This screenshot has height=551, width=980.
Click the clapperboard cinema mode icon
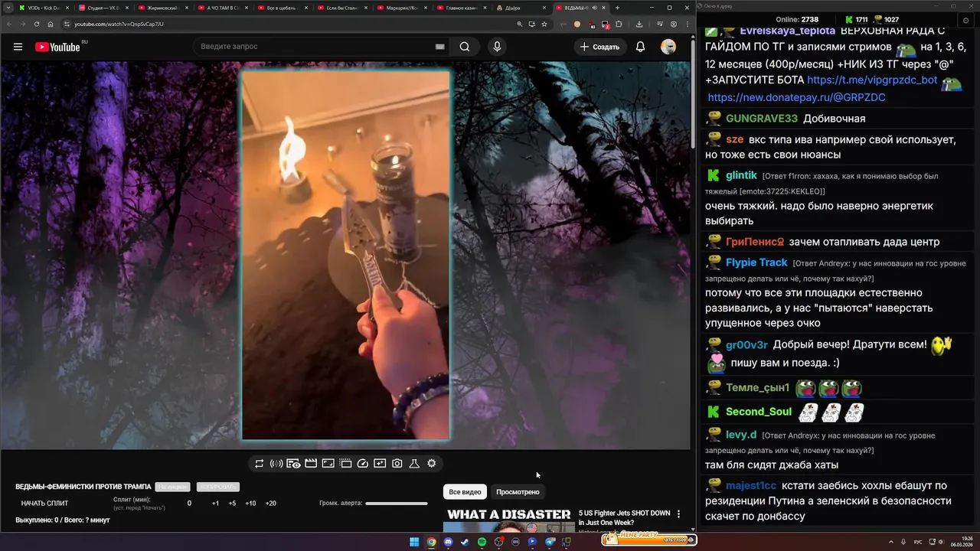click(311, 464)
